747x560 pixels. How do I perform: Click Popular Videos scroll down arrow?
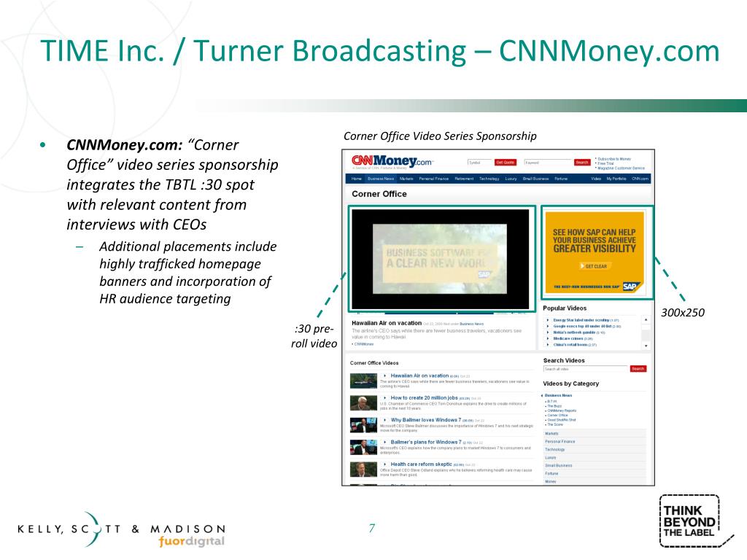(x=646, y=346)
